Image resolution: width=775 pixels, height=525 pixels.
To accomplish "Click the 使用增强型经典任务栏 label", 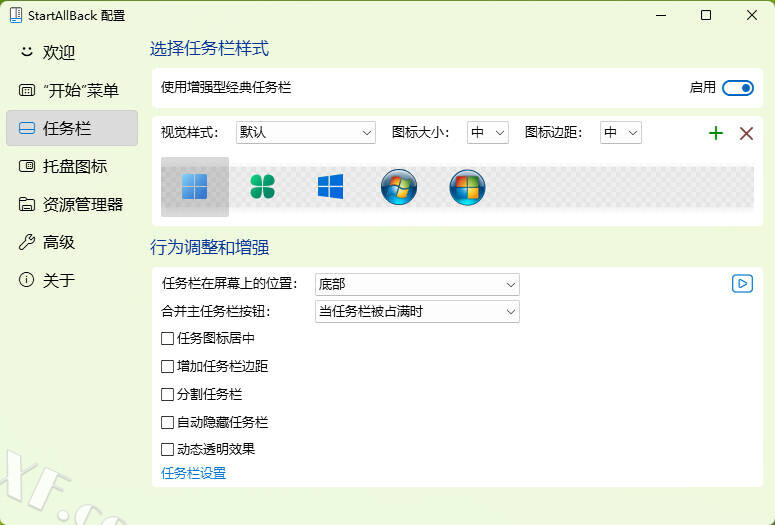I will (226, 88).
